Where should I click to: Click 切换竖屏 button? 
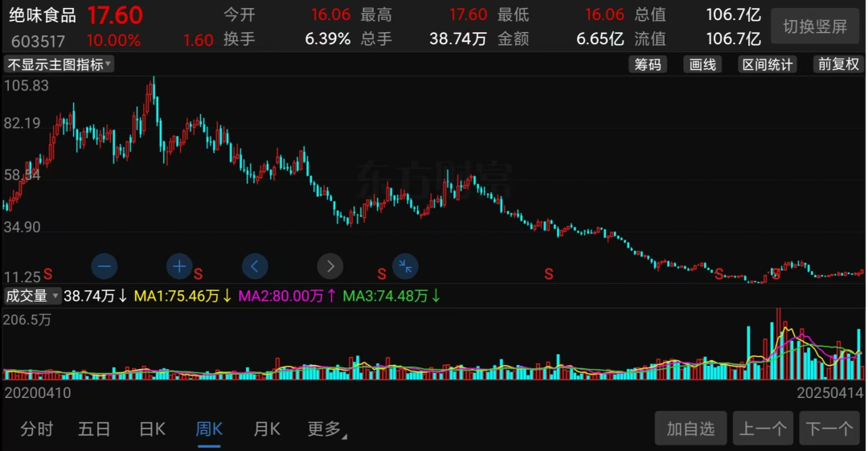(815, 27)
